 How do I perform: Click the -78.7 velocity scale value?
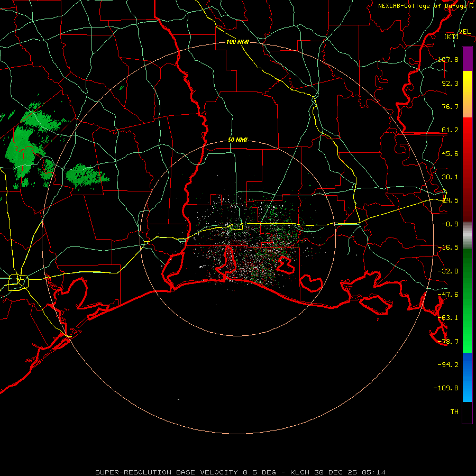pyautogui.click(x=448, y=342)
